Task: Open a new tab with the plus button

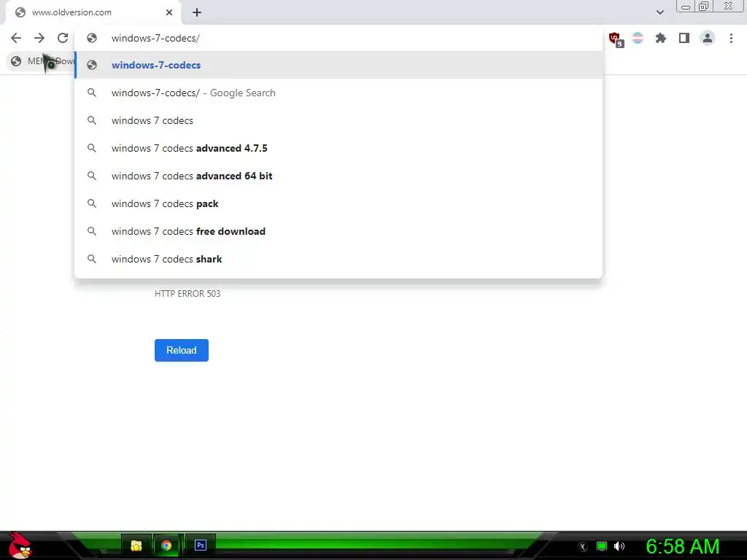Action: click(x=197, y=12)
